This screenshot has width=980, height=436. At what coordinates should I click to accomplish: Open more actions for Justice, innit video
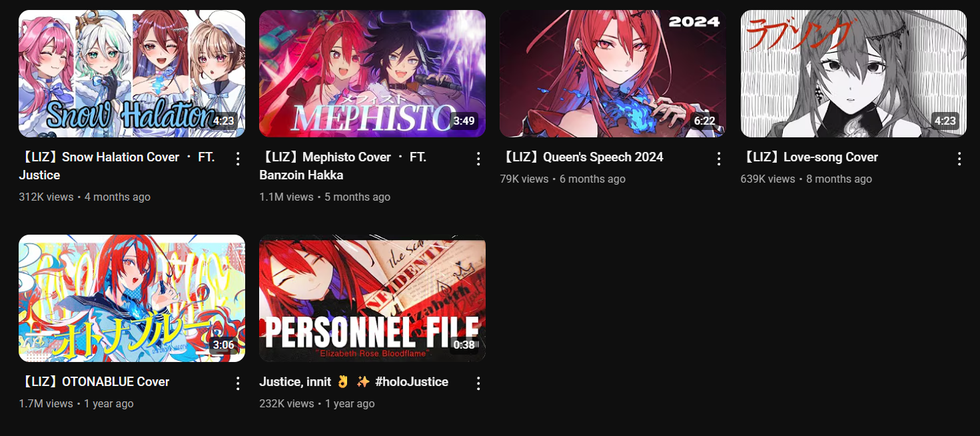click(x=478, y=383)
